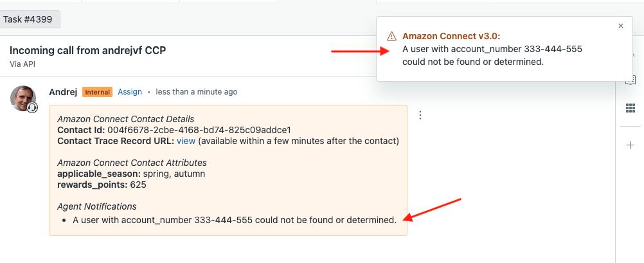Image resolution: width=644 pixels, height=263 pixels.
Task: Click the Andrej author name
Action: click(63, 92)
